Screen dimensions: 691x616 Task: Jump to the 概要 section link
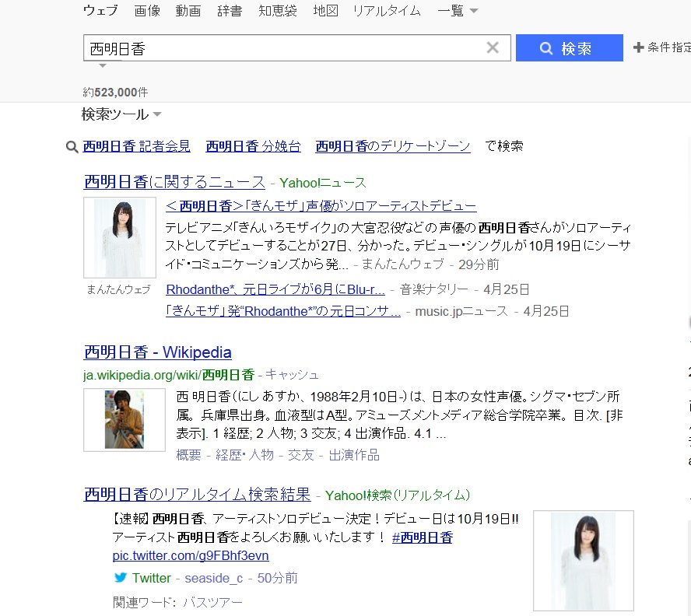tap(188, 455)
